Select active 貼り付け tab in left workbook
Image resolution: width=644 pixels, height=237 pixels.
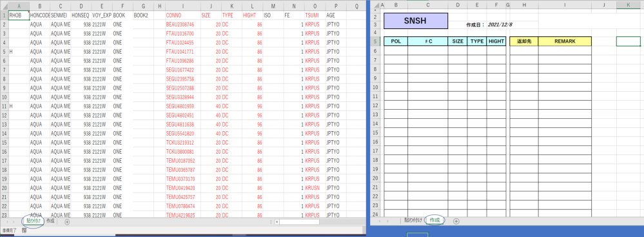coord(33,221)
